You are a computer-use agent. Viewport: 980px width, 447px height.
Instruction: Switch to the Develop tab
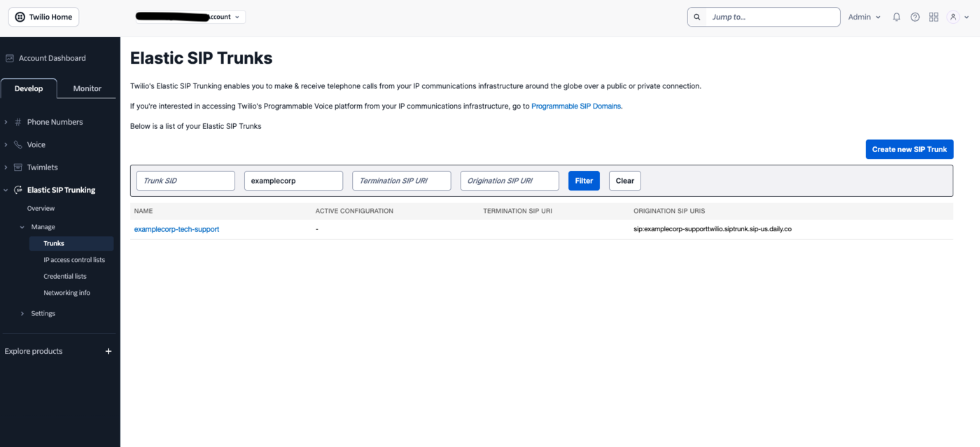pos(29,88)
